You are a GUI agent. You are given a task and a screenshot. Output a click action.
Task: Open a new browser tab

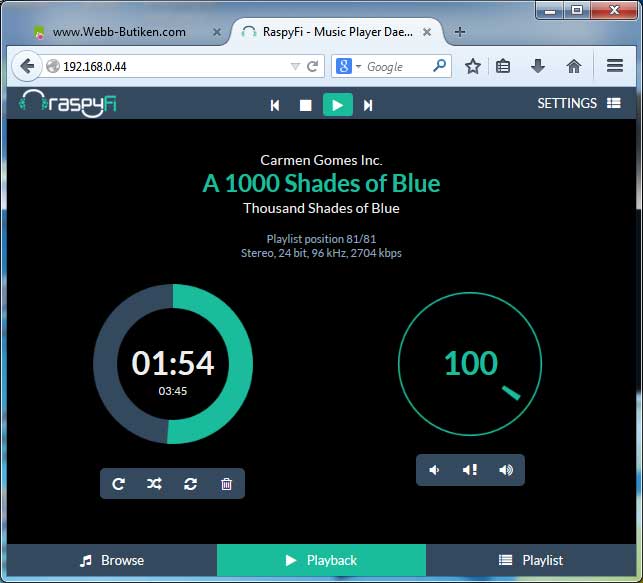coord(460,32)
